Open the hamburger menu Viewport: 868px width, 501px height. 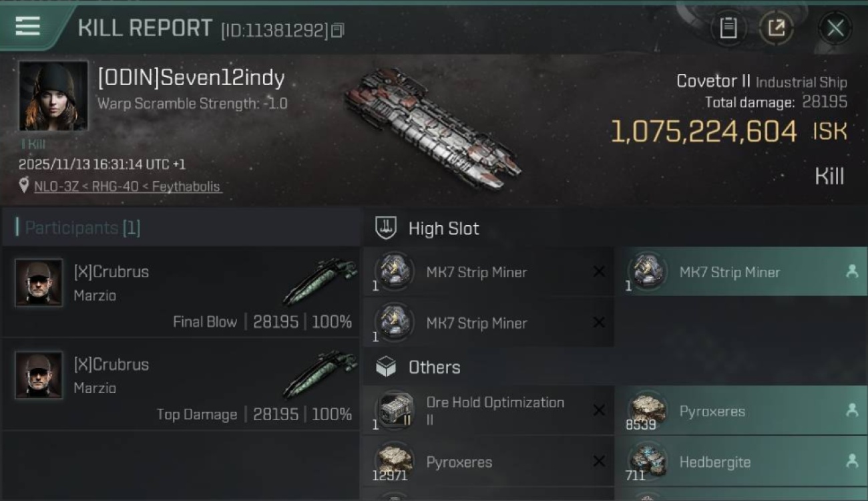[x=27, y=26]
